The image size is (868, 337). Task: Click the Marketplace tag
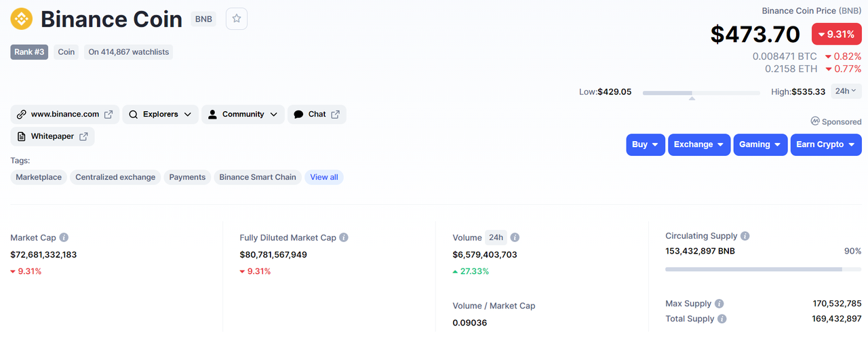tap(39, 177)
